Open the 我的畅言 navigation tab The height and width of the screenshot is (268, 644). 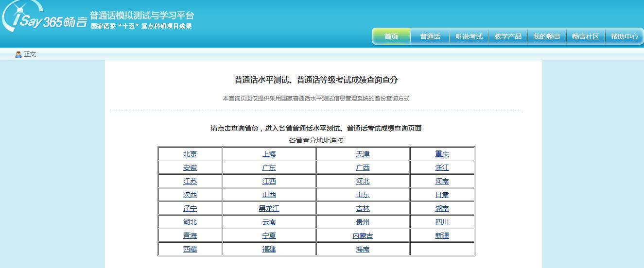tap(547, 36)
